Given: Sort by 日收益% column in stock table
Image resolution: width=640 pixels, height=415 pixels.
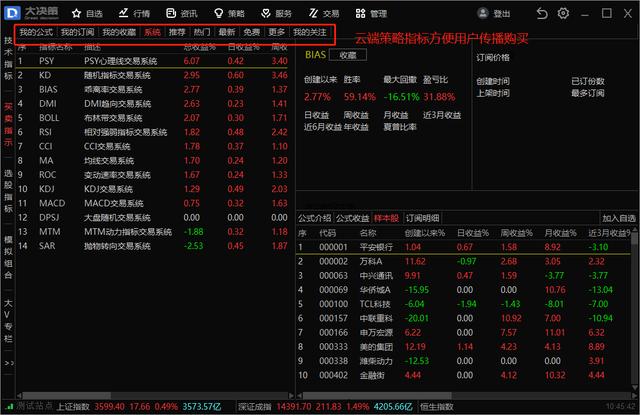Looking at the screenshot, I should pos(473,233).
